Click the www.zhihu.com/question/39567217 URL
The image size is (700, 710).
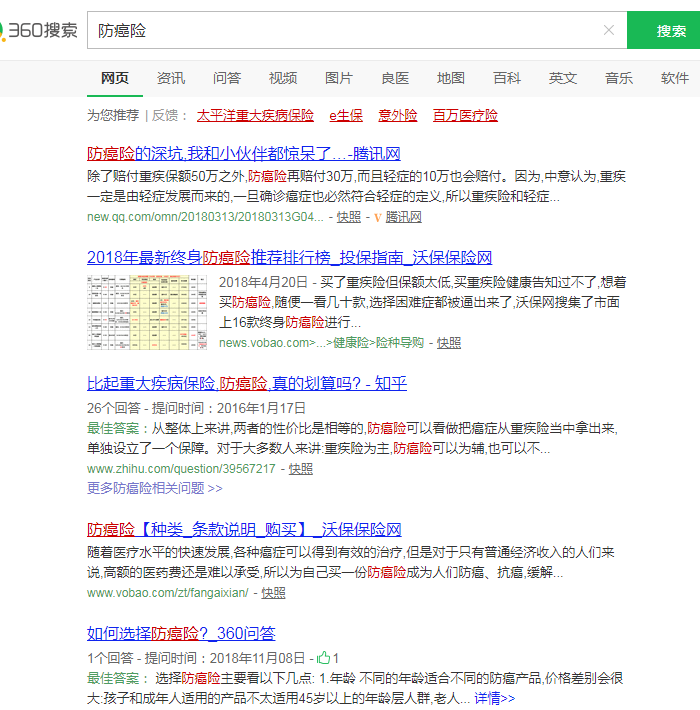[x=181, y=469]
